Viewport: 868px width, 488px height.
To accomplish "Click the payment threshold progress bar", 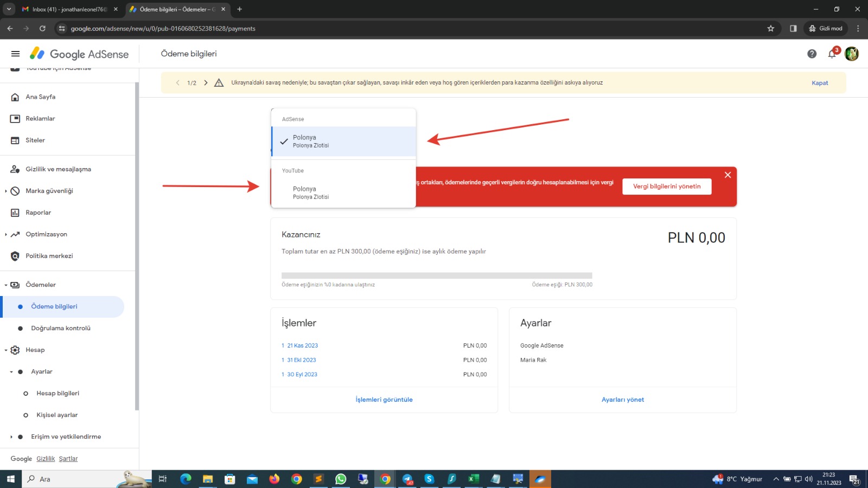I will pos(437,275).
